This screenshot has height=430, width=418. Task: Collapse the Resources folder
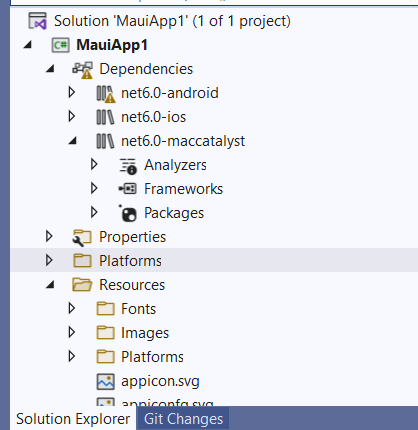click(x=50, y=285)
